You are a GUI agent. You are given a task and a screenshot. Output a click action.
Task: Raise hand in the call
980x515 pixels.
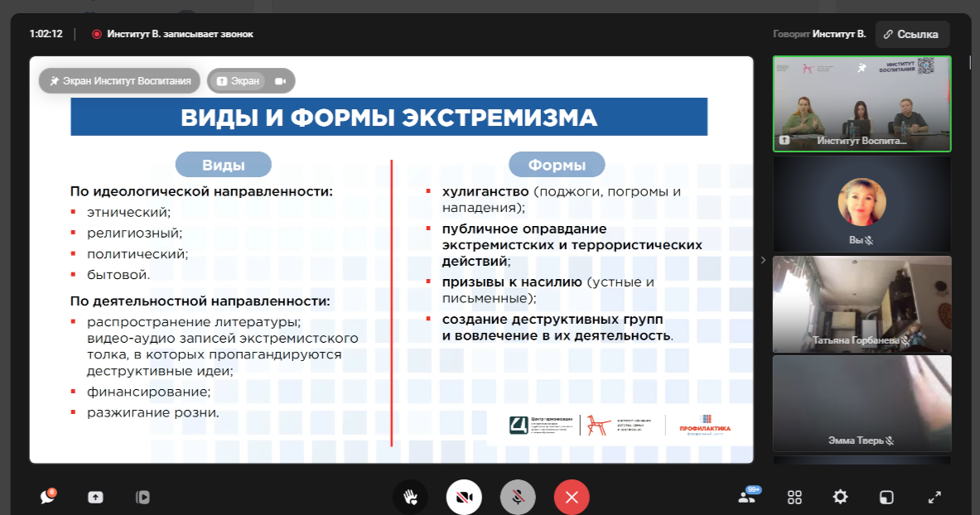tap(410, 497)
